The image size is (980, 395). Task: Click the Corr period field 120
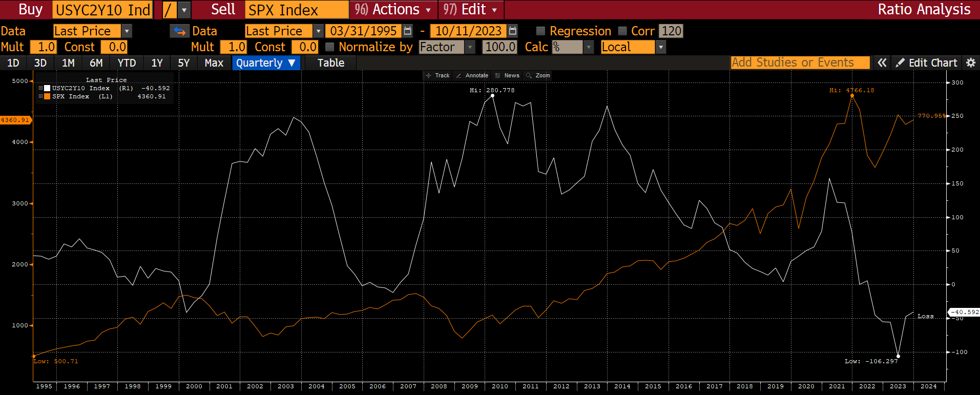coord(671,31)
